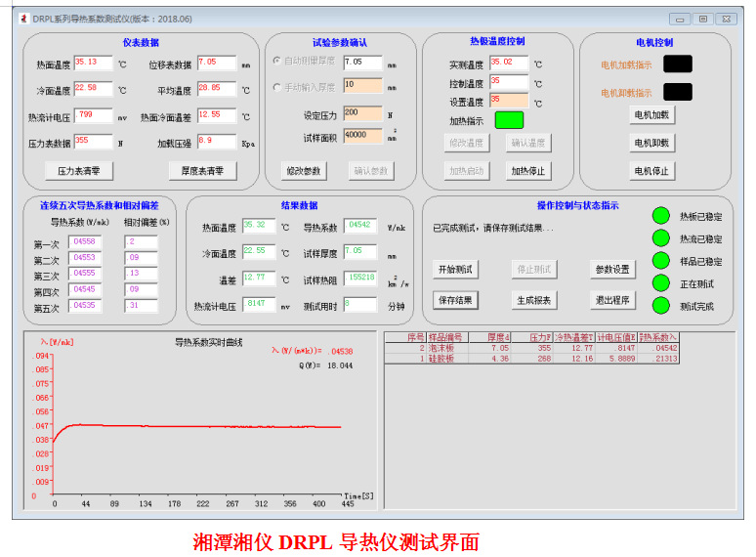Viewport: 756px width, 557px height.
Task: Click the 平均温度 field showing 28.85
Action: 217,89
